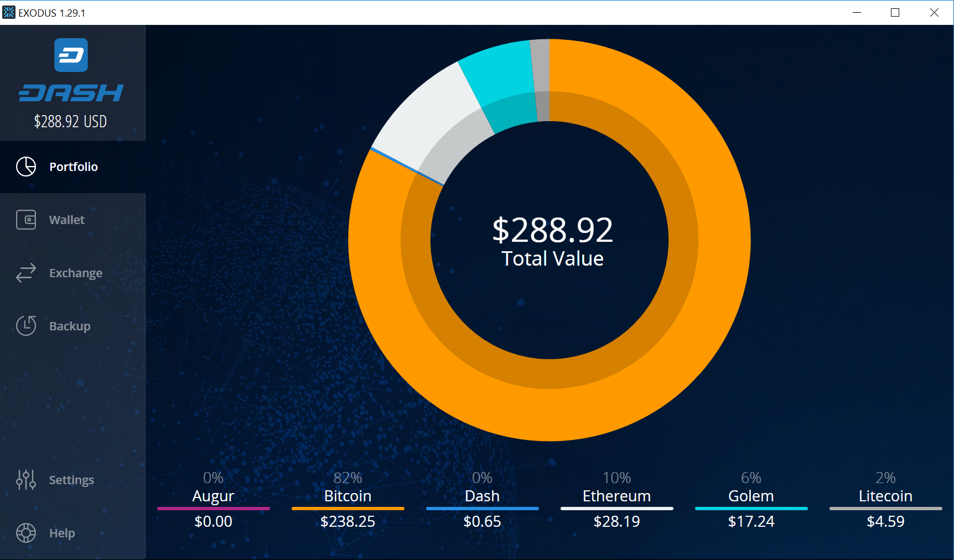The height and width of the screenshot is (560, 954).
Task: Open Settings using the sliders icon
Action: [26, 480]
